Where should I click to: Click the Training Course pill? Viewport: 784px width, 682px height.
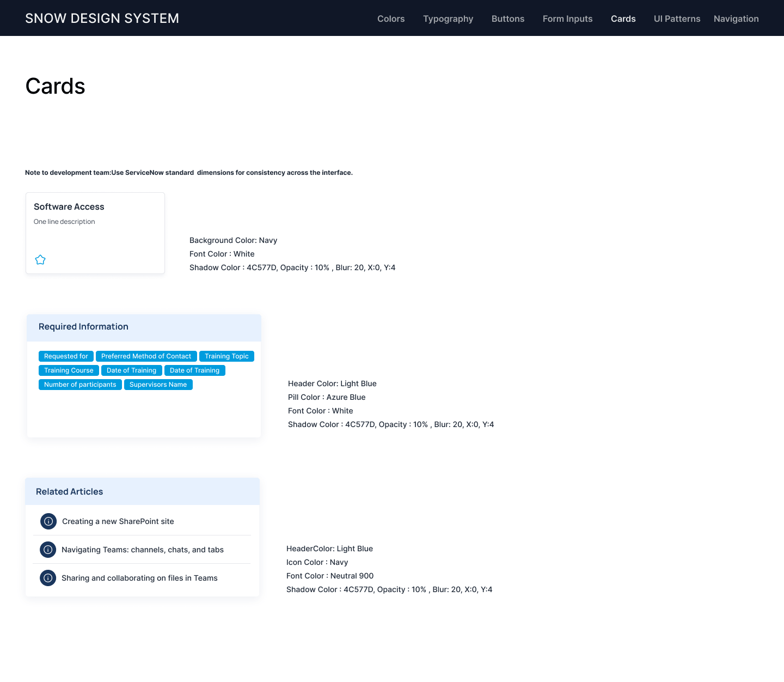(x=69, y=370)
